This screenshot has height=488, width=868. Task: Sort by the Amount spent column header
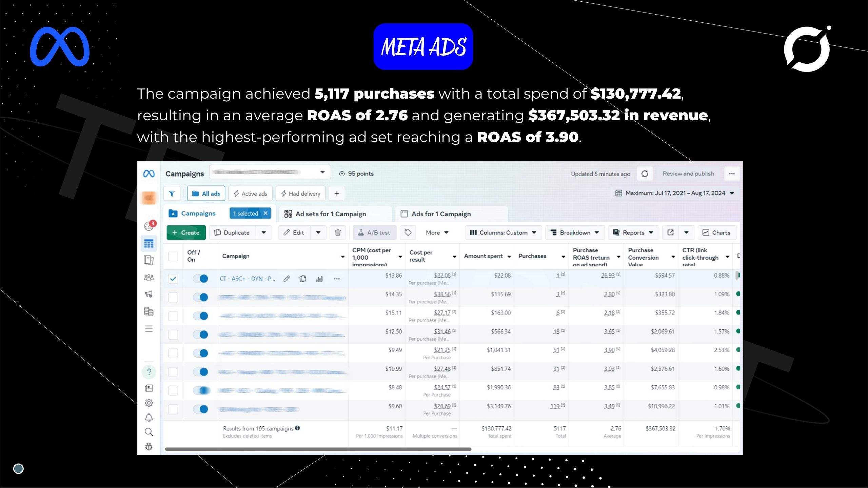pos(484,256)
